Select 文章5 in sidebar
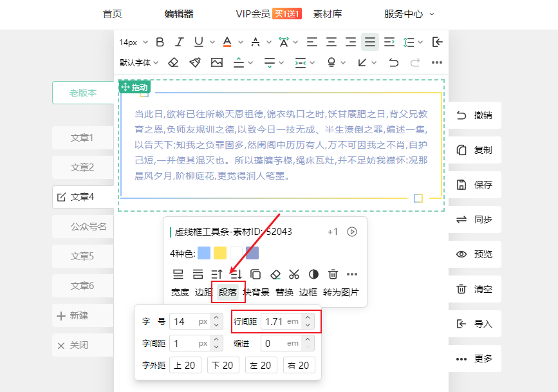This screenshot has height=392, width=558. click(x=82, y=256)
